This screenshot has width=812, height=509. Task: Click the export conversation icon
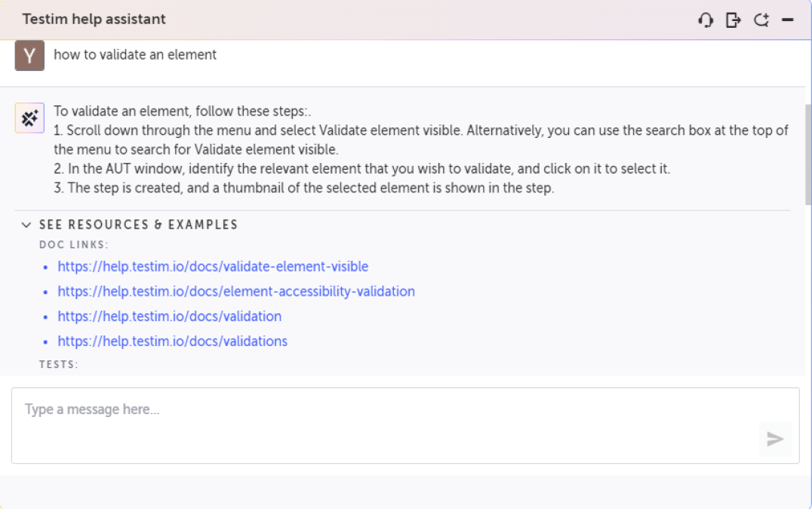coord(733,20)
